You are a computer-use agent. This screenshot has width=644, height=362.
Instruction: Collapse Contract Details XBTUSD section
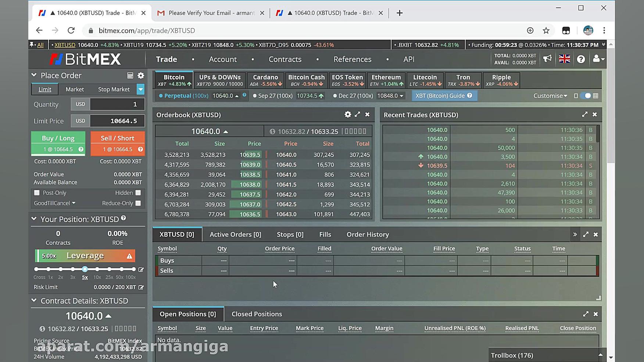34,300
